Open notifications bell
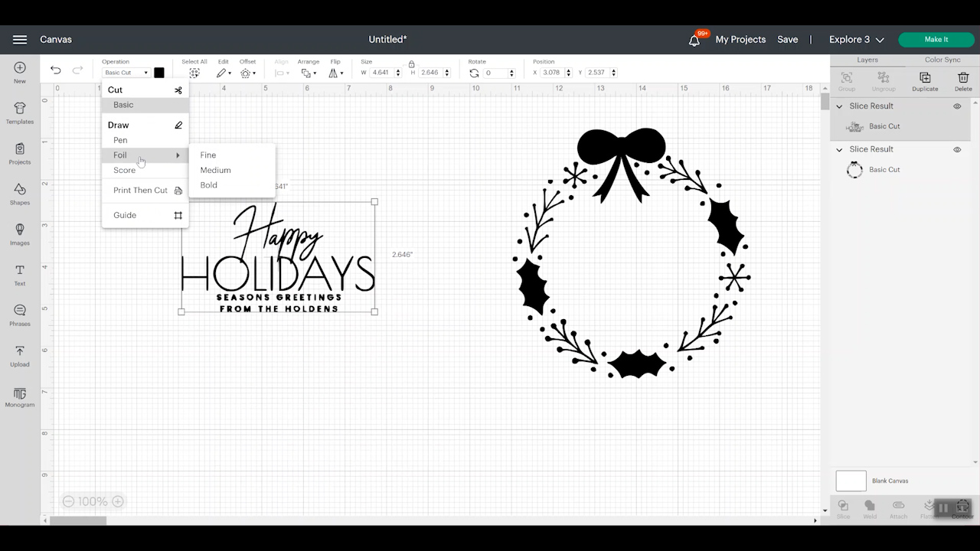980x551 pixels. 694,40
